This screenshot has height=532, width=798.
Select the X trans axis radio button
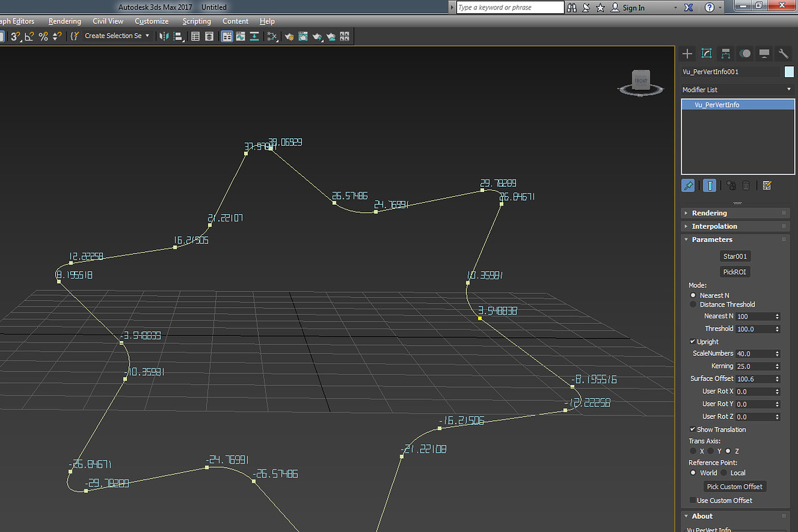pyautogui.click(x=693, y=451)
